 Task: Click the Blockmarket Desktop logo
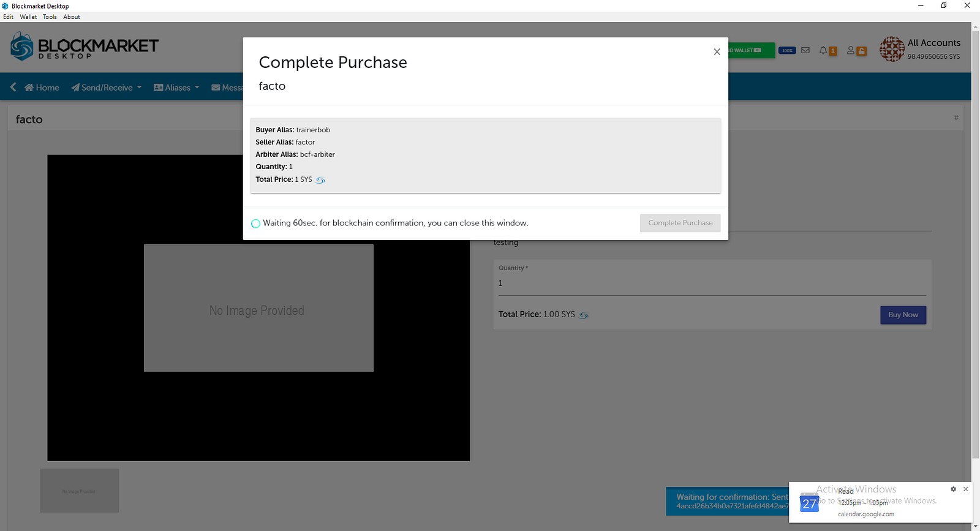point(85,47)
